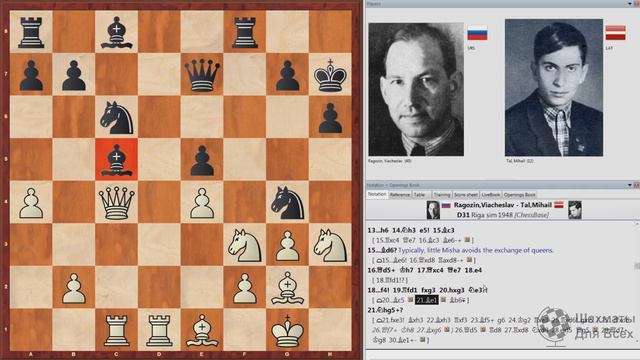Switch to the Reference tab

400,195
